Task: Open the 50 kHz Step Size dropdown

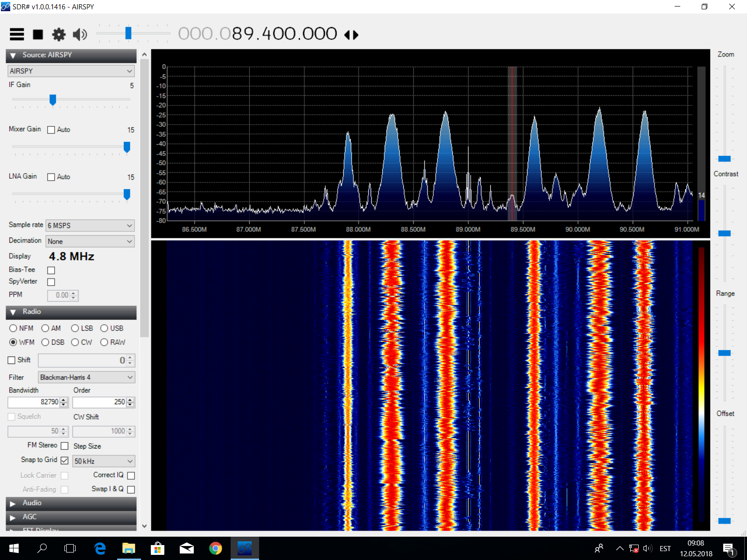Action: click(x=104, y=461)
